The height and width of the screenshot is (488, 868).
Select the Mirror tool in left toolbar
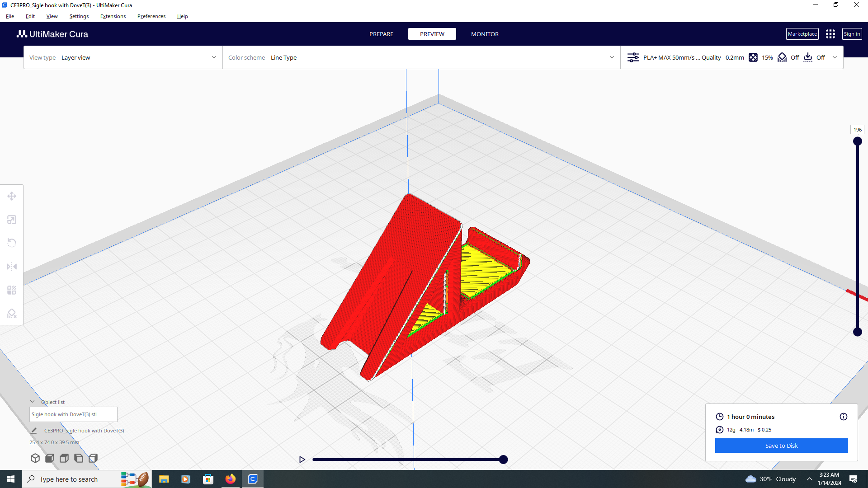(12, 267)
